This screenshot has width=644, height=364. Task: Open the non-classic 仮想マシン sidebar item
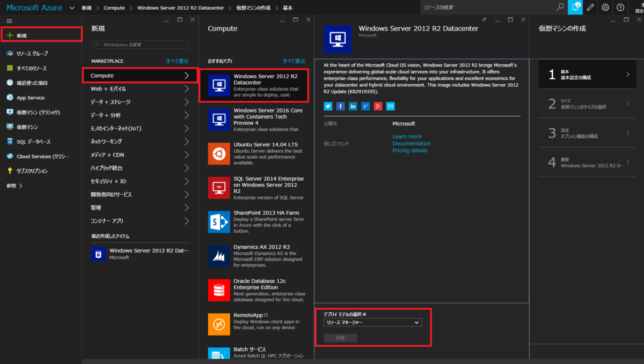pos(41,127)
